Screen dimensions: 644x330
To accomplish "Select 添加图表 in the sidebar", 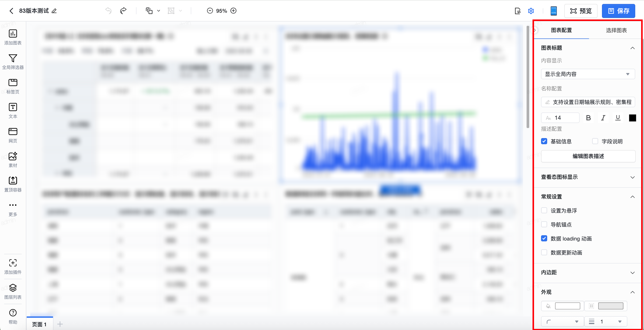I will [x=13, y=37].
